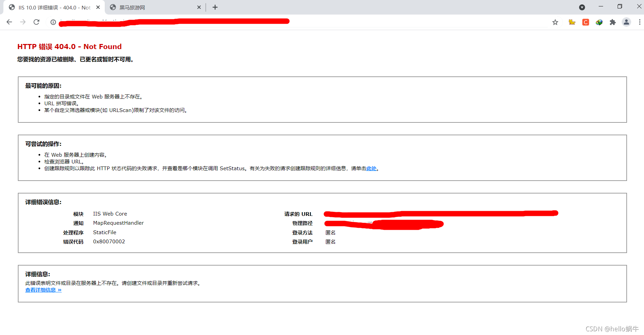Click the 详细错误信息 heading
The width and height of the screenshot is (644, 335).
tap(43, 202)
